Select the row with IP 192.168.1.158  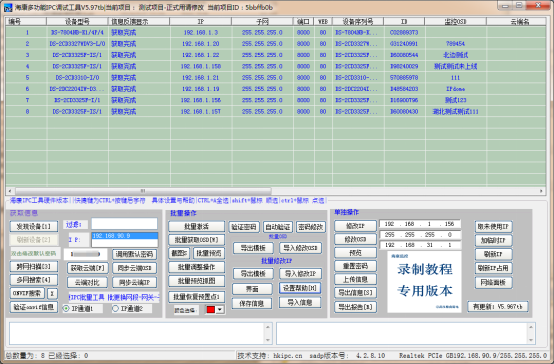coord(276,66)
